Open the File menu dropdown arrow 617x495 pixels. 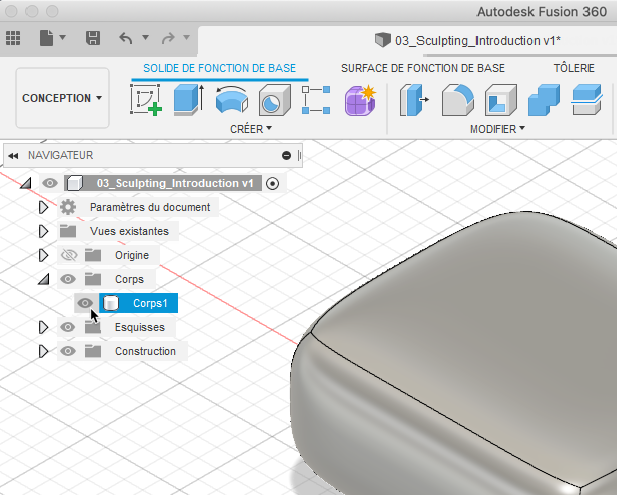63,38
